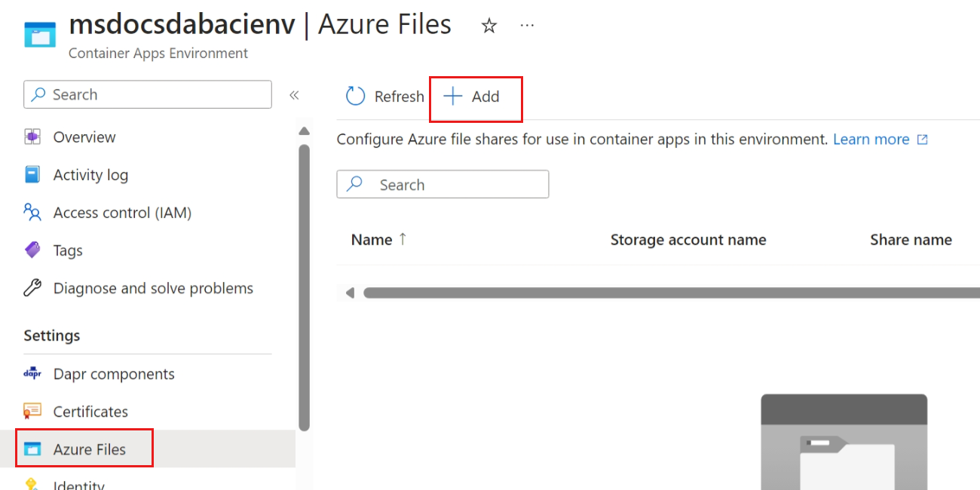Select Overview in the sidebar menu
Viewport: 980px width, 490px height.
[84, 136]
